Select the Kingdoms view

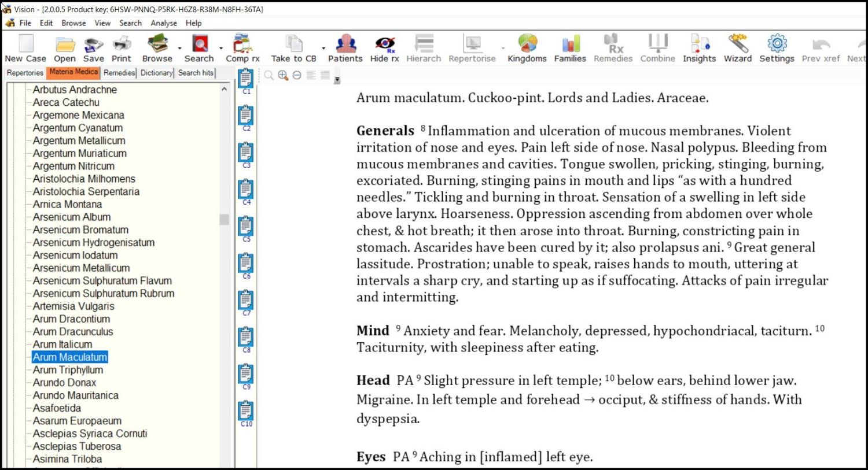(x=526, y=47)
